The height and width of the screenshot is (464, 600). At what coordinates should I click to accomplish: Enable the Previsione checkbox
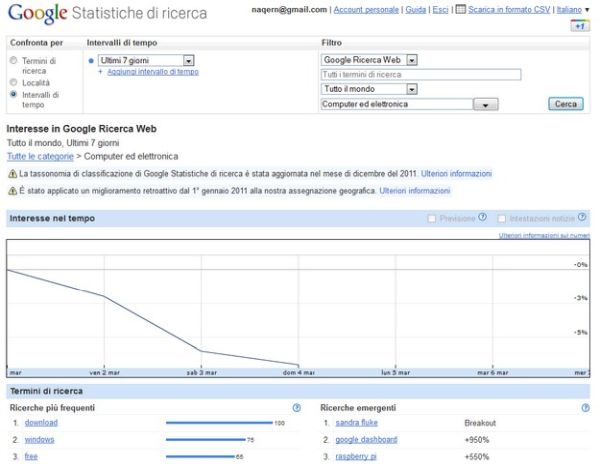tap(432, 218)
